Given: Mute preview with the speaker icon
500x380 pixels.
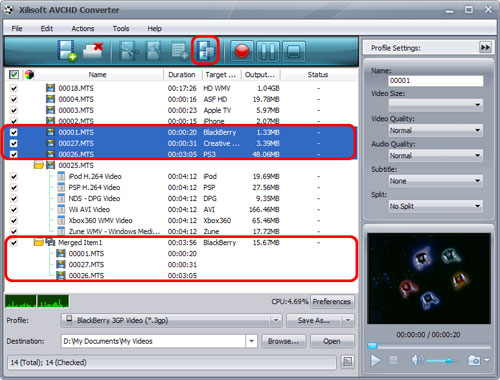Looking at the screenshot, I should coord(417,360).
